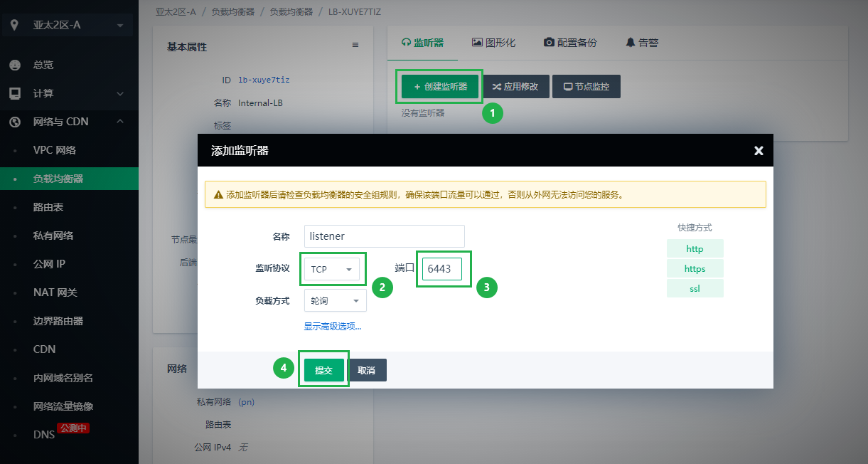Click the 提交 submit button
Viewport: 868px width, 464px height.
[324, 370]
